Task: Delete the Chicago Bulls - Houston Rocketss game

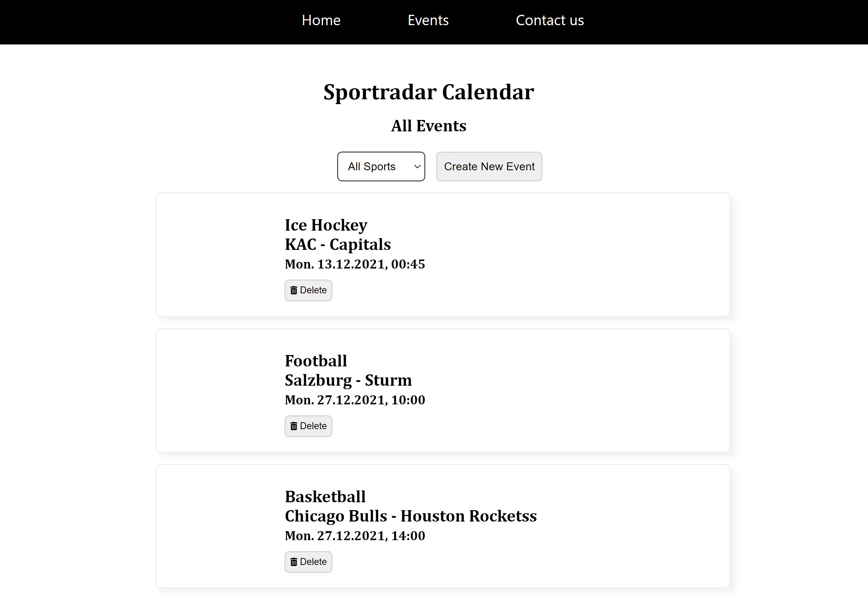Action: tap(308, 561)
